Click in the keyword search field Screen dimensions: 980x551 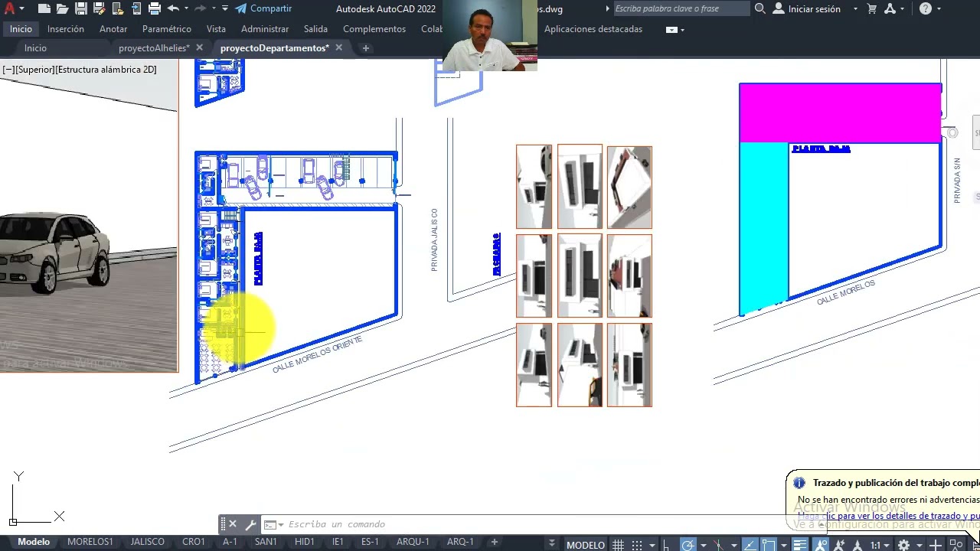(x=681, y=9)
